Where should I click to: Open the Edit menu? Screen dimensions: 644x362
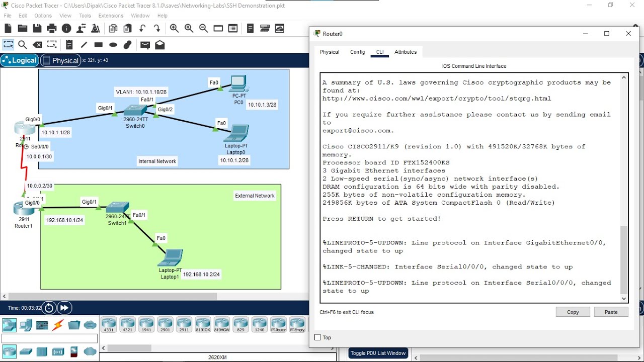pyautogui.click(x=23, y=16)
